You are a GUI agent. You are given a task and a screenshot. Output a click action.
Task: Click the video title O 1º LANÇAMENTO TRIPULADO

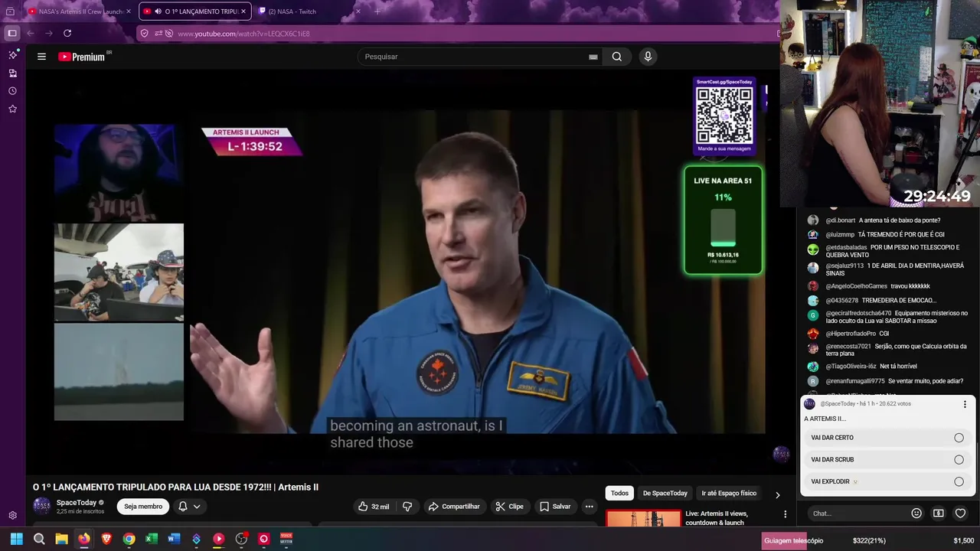pos(175,487)
